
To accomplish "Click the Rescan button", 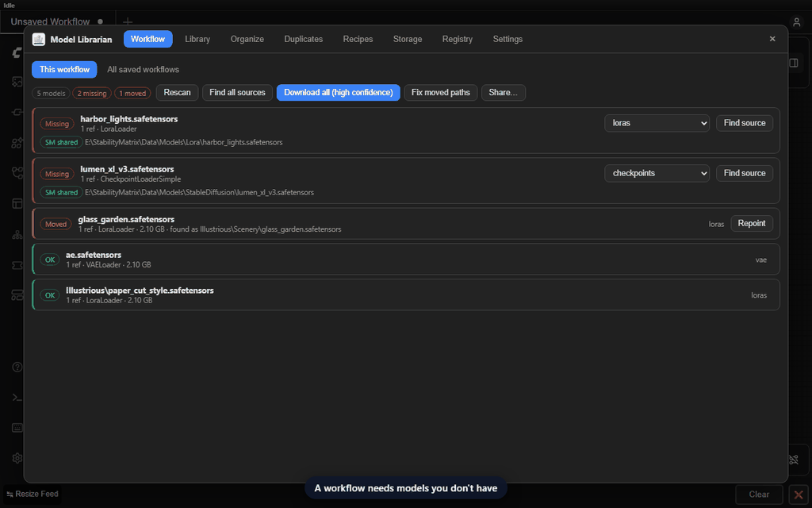I will coord(177,92).
